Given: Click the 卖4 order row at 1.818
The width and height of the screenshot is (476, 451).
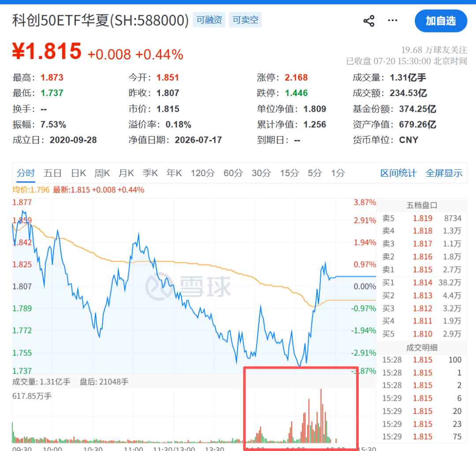Looking at the screenshot, I should pos(422,231).
